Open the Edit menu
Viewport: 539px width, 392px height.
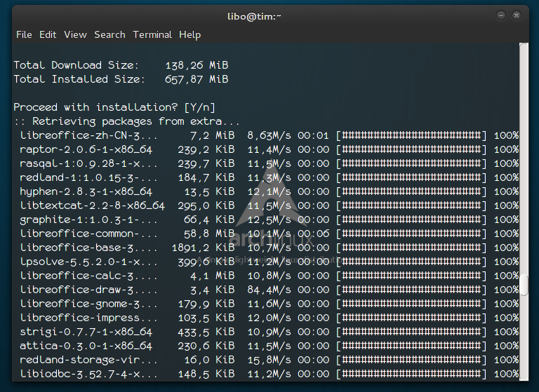click(48, 34)
